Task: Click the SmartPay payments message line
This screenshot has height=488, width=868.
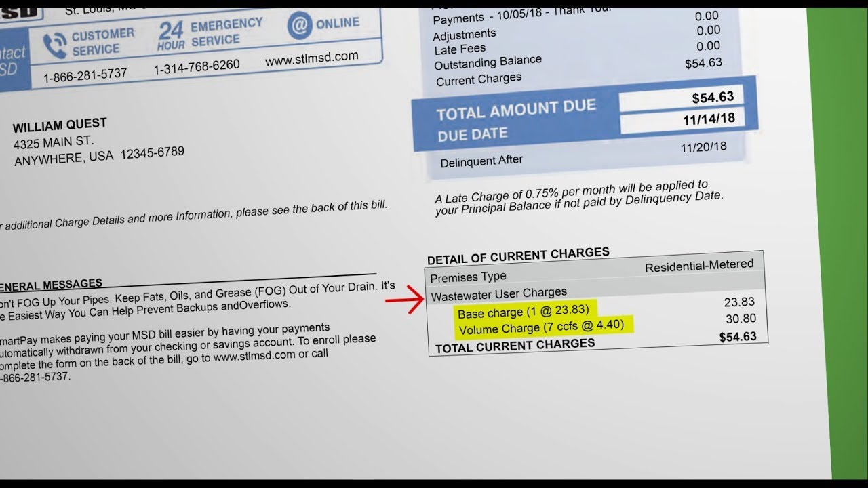Action: [x=165, y=333]
